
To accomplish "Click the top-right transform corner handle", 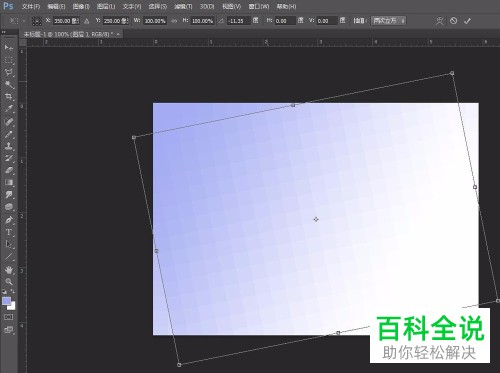I will (x=452, y=73).
